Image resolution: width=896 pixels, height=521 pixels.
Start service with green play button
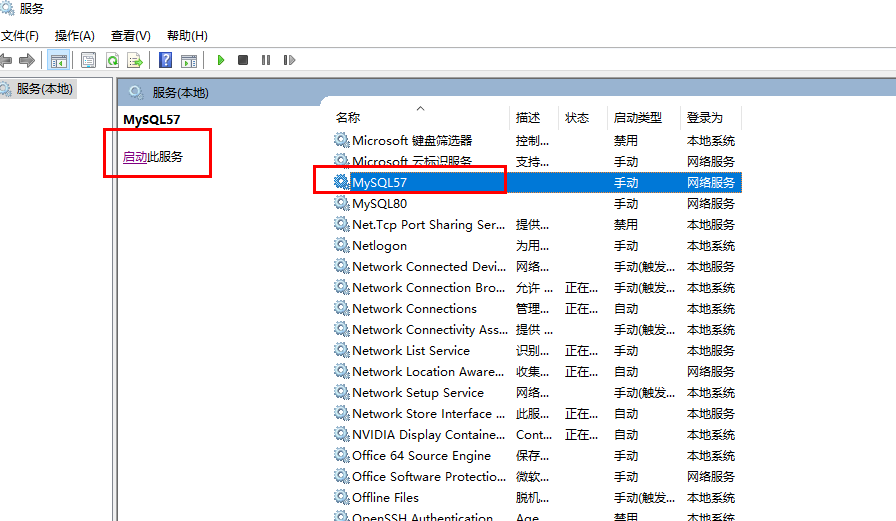[x=221, y=60]
